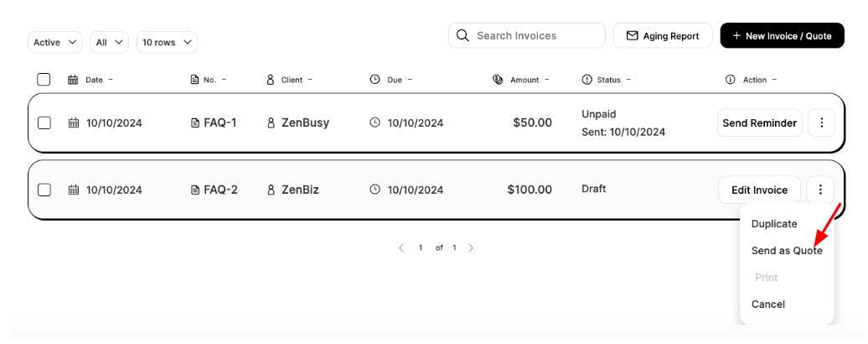Click the three-dot menu for FAQ-1 invoice

coord(821,122)
